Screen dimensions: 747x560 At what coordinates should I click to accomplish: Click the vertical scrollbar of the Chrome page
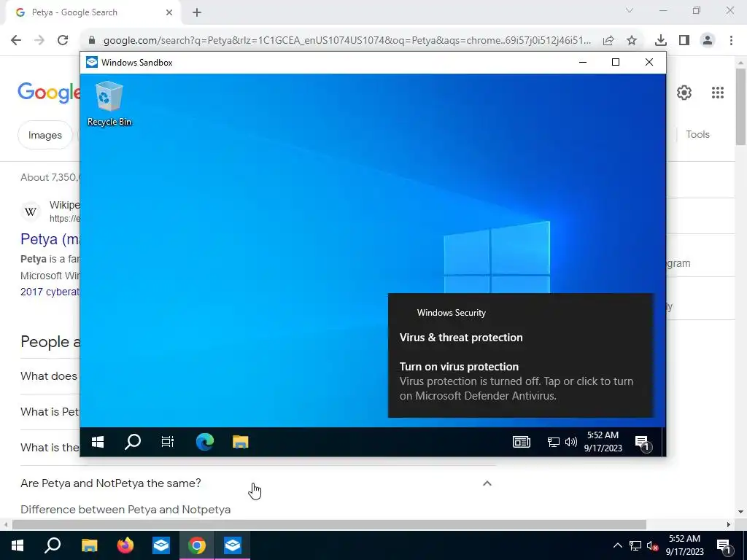(740, 106)
